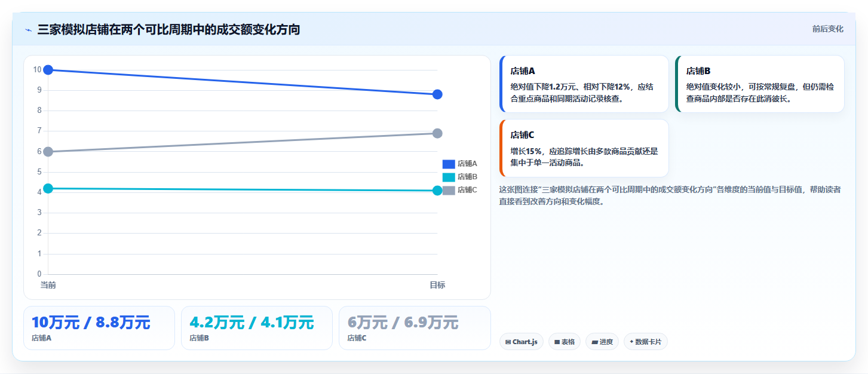
Task: Click the 数据卡片 tag chip
Action: point(645,342)
